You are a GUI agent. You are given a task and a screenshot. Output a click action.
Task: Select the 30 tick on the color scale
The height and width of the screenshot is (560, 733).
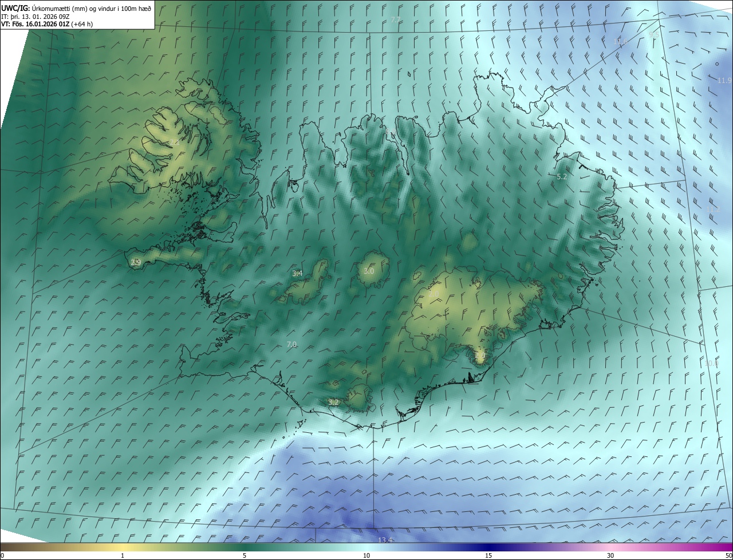(610, 555)
